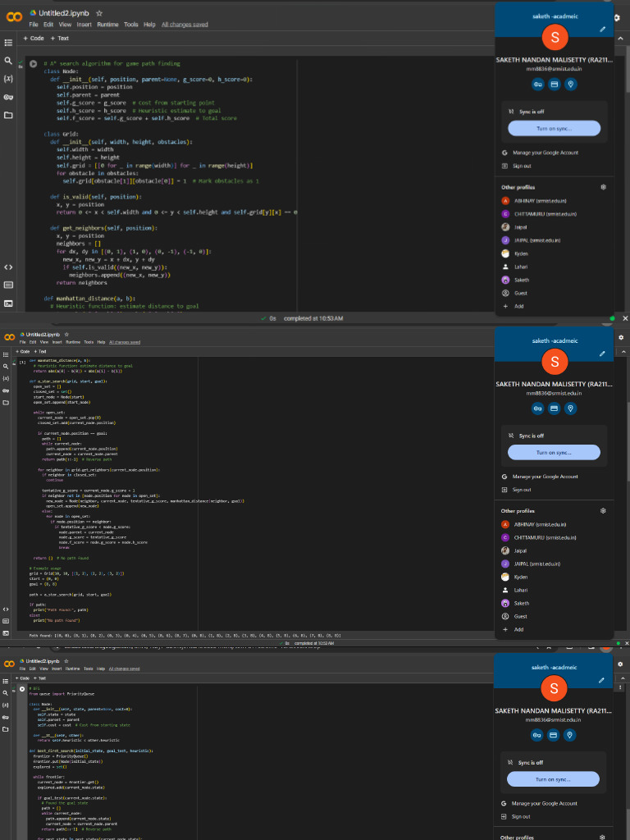This screenshot has height=840, width=630.
Task: Click Manage your Google Account in the bottom popup
Action: pos(545,803)
